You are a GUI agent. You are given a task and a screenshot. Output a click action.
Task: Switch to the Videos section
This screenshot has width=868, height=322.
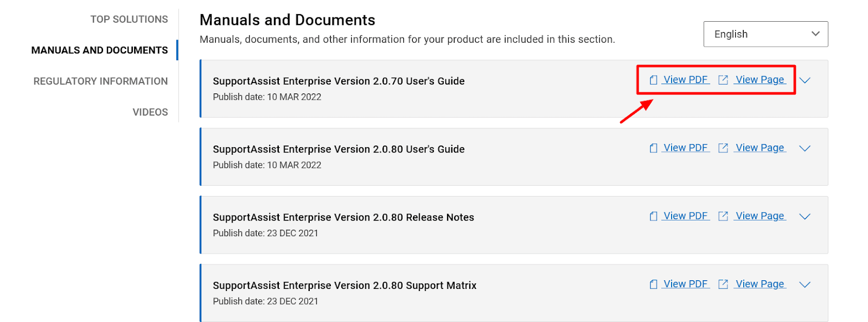(x=150, y=112)
